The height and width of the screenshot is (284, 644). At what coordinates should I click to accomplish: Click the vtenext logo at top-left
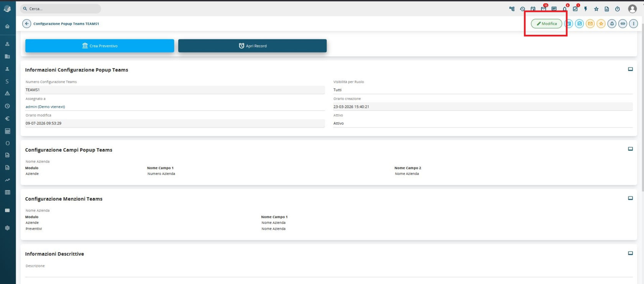(7, 9)
